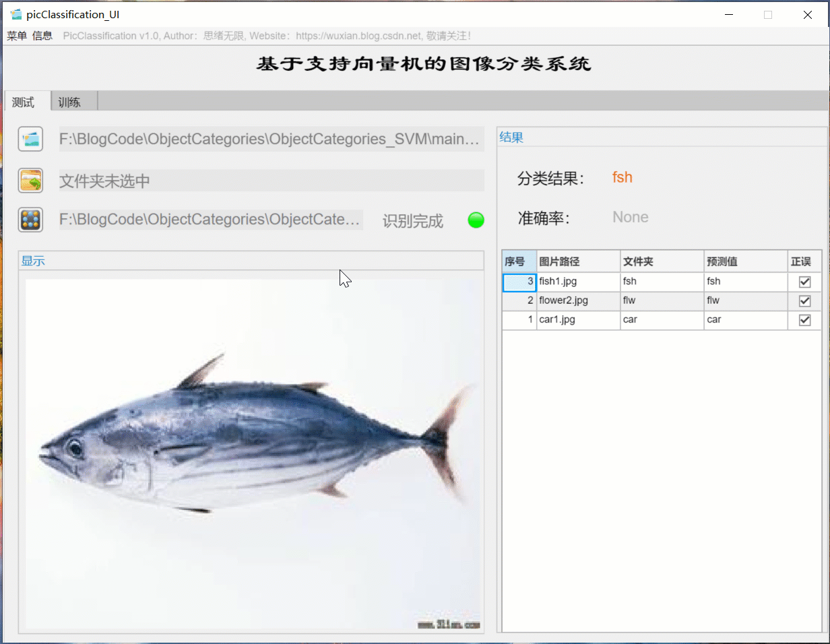
Task: Click the orange fsh classification result
Action: click(622, 177)
